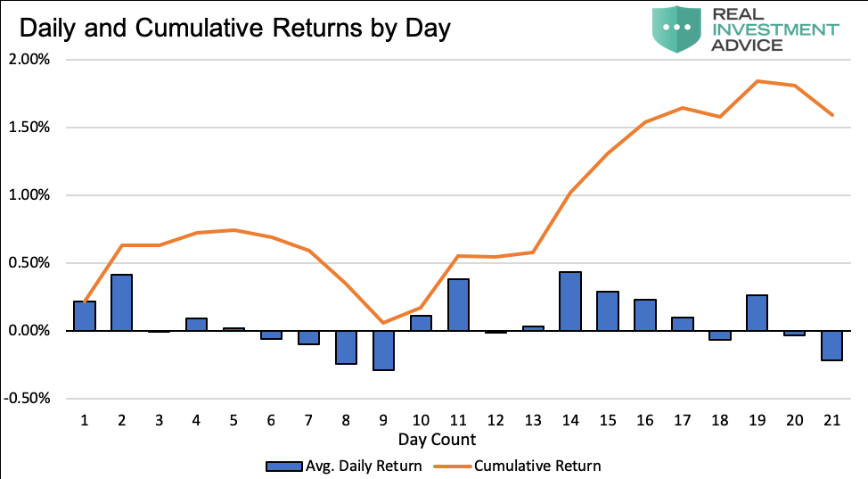Select the Cumulative Return legend label

pos(537,466)
